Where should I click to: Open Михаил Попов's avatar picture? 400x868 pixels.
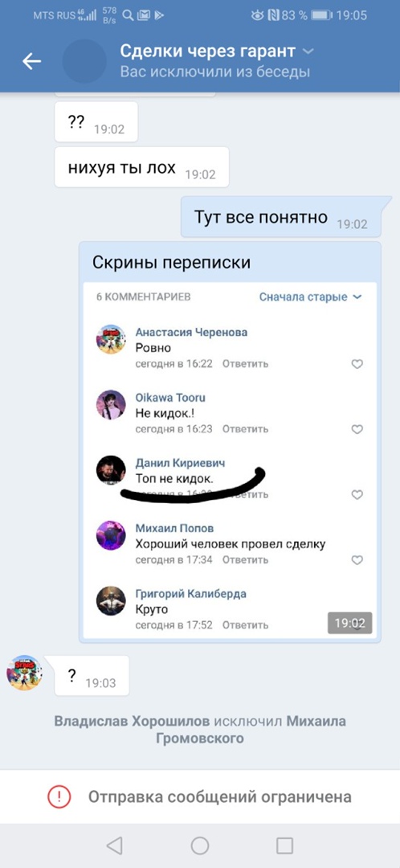click(111, 535)
